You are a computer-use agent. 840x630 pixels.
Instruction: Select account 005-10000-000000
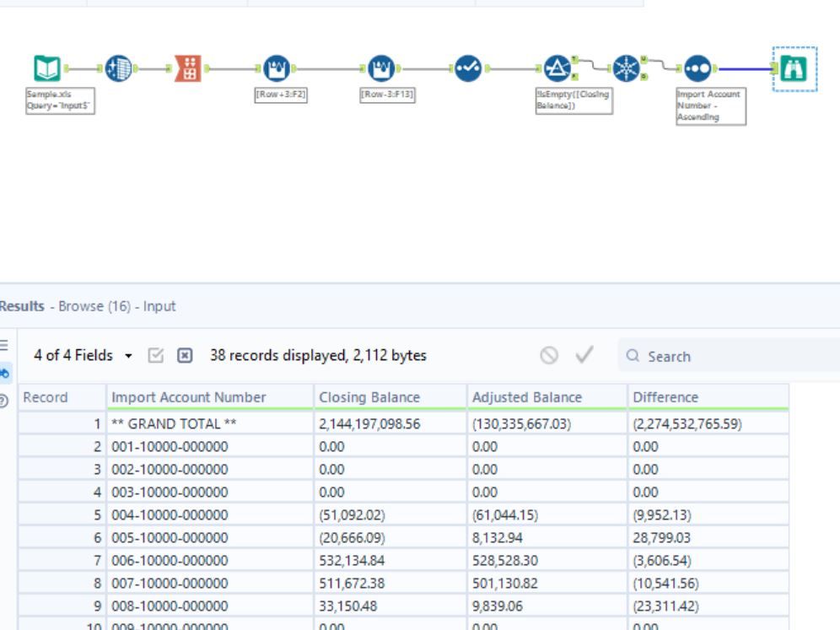210,537
